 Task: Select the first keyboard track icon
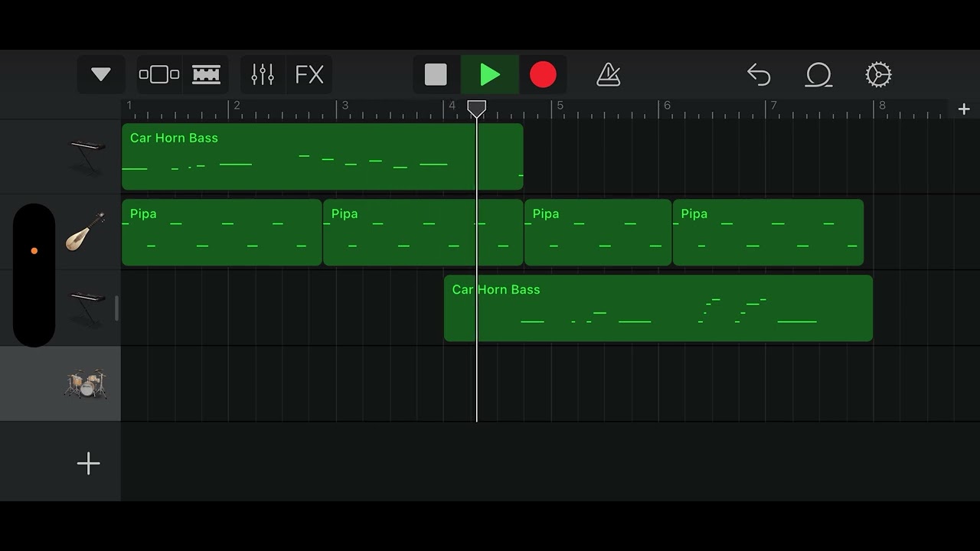(87, 156)
